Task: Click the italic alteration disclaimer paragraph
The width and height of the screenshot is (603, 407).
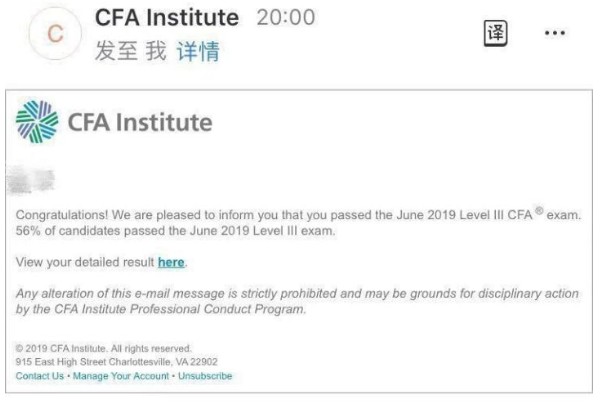Action: coord(295,300)
